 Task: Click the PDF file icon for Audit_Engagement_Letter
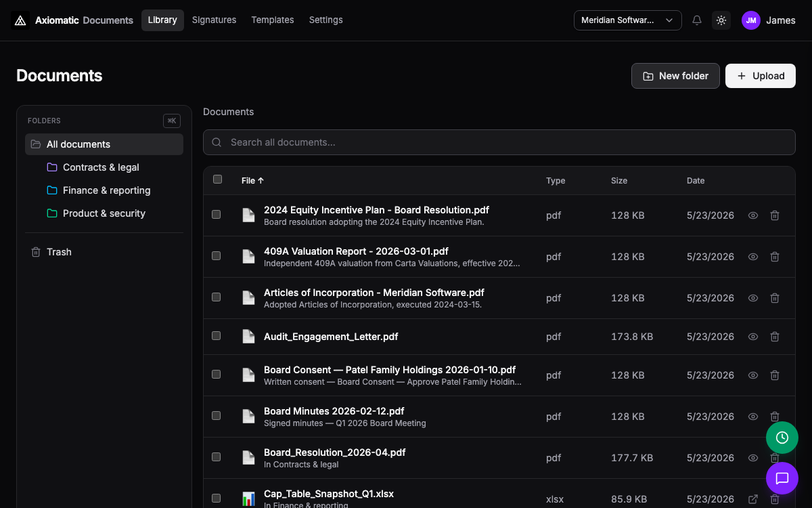tap(249, 337)
